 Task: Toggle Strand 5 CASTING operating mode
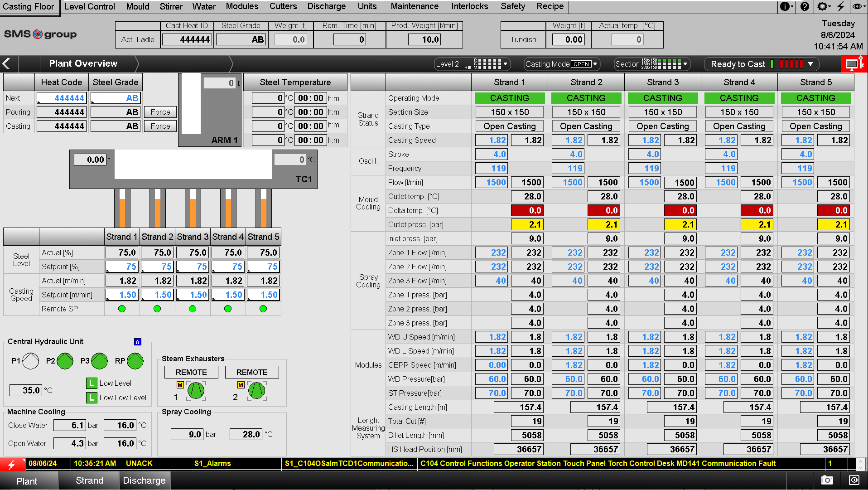tap(816, 98)
